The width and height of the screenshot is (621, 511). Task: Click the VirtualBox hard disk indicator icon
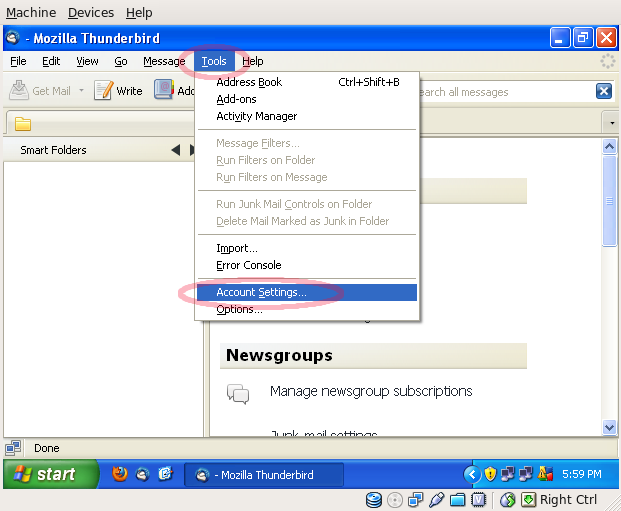[373, 500]
